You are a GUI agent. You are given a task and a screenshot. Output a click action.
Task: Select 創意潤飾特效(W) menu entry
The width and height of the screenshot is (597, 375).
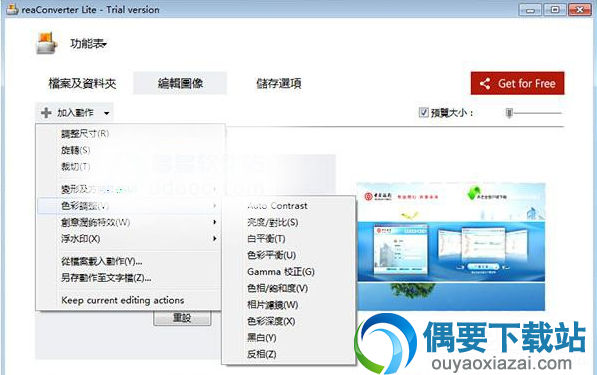point(129,222)
